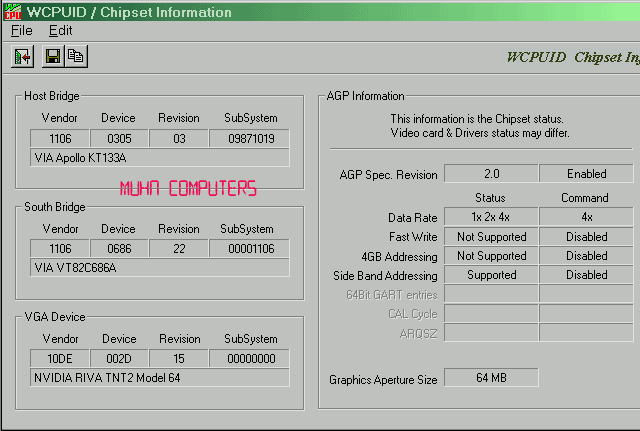Click the empty 64Bit GART entries status field

click(x=491, y=294)
